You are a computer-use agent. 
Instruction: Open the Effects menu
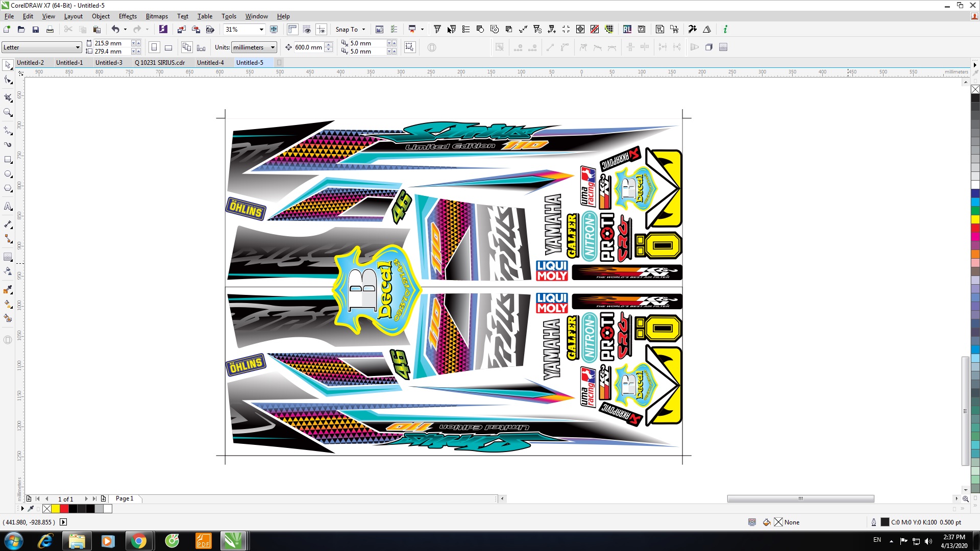128,16
